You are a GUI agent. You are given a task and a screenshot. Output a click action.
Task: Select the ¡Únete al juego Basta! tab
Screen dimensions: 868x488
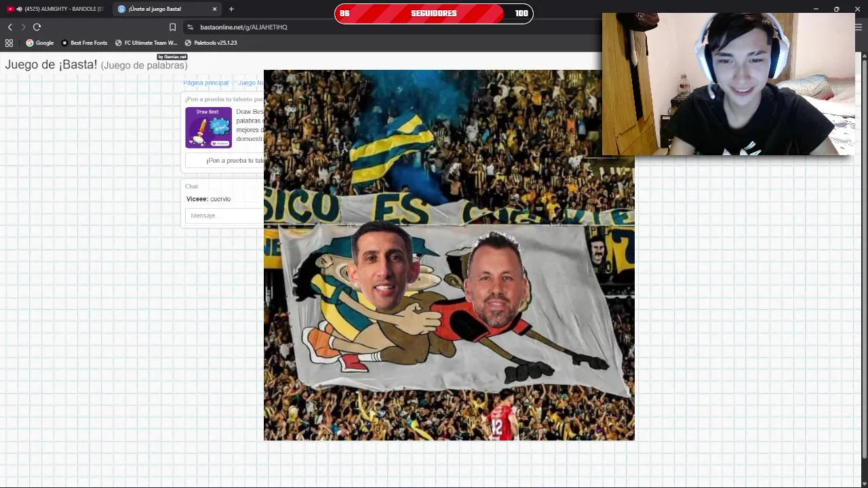[166, 9]
